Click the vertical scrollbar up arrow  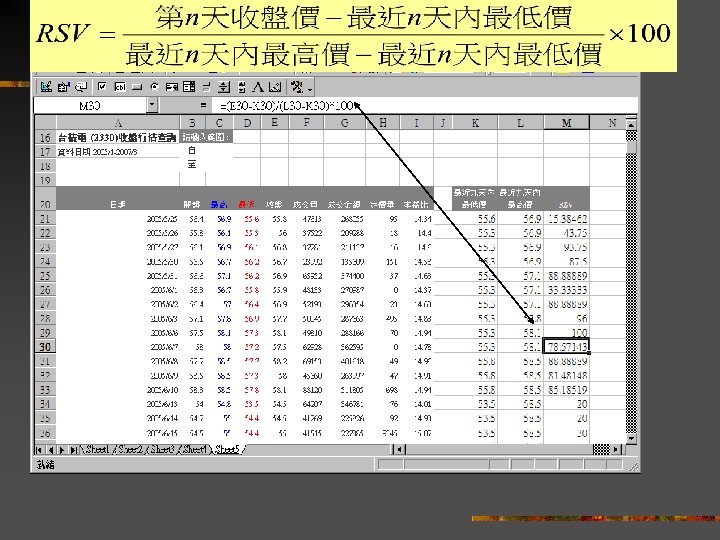click(631, 124)
